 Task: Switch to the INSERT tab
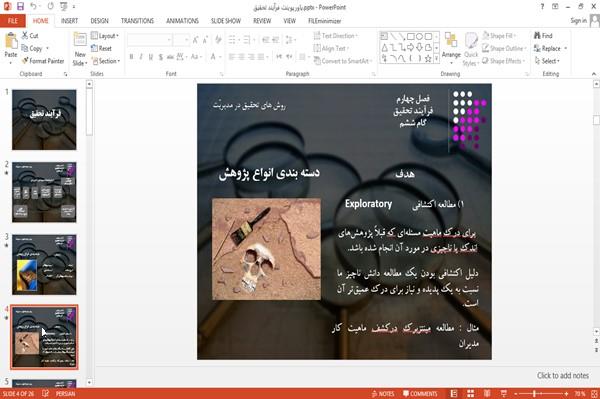pos(69,21)
